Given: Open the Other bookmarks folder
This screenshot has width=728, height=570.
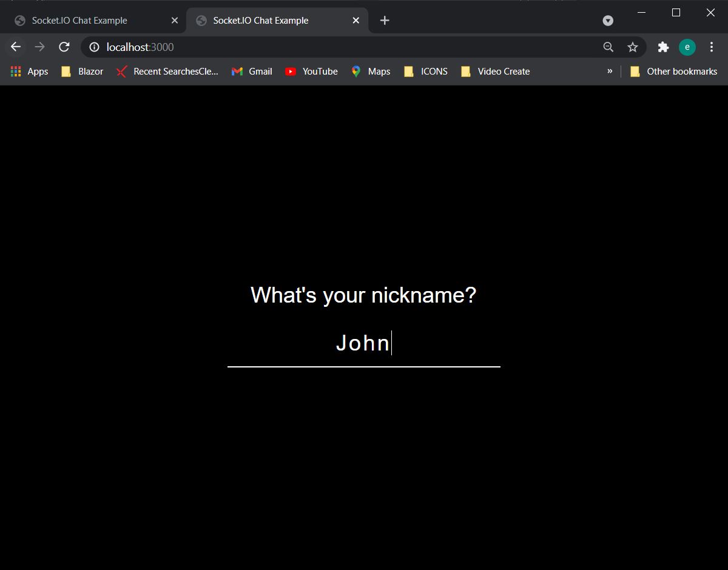Looking at the screenshot, I should click(x=673, y=71).
